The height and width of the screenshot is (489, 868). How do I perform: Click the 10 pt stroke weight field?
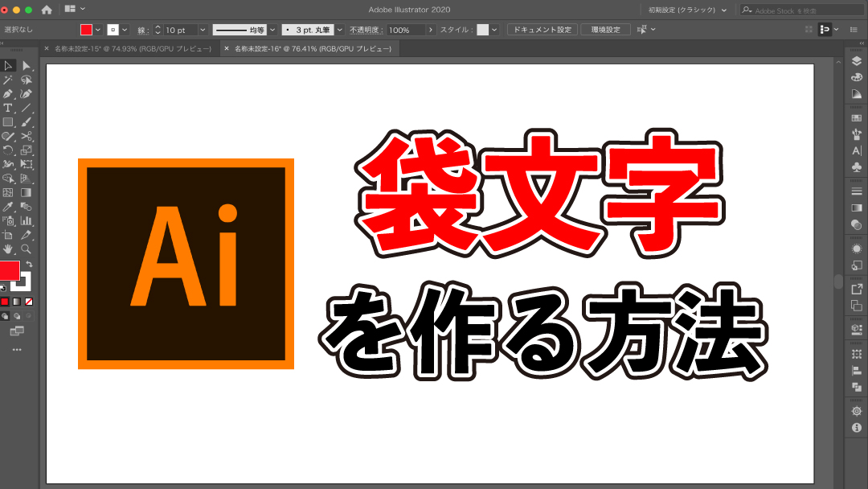(x=180, y=30)
